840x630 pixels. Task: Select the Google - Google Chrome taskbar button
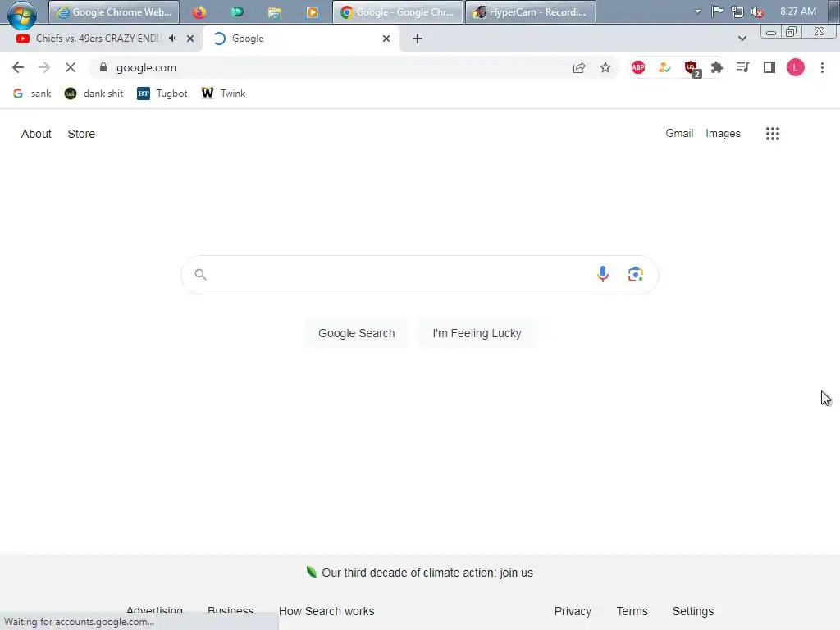pos(398,11)
